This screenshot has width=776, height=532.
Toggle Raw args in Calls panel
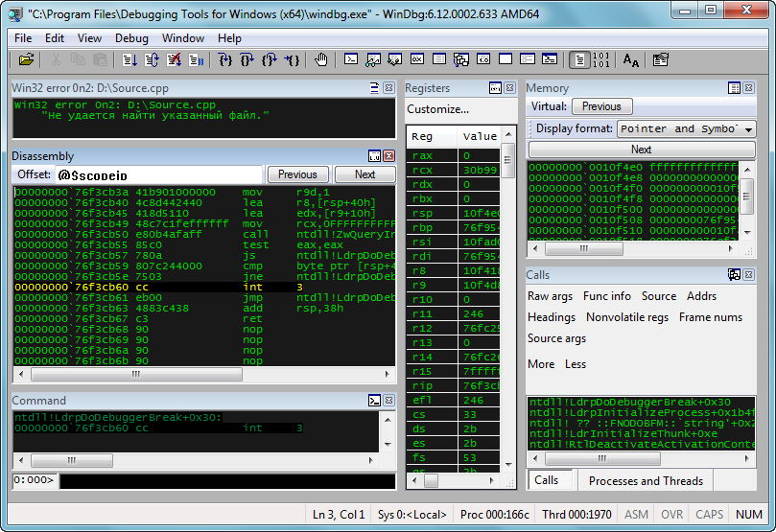[550, 296]
